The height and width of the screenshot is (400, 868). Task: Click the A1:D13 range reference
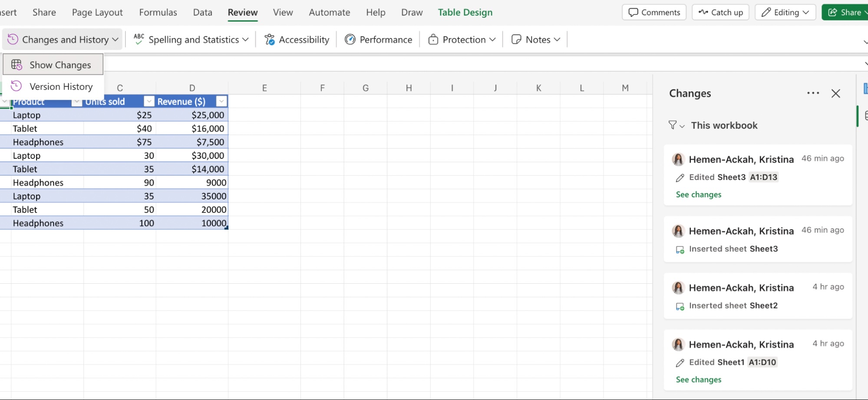764,177
